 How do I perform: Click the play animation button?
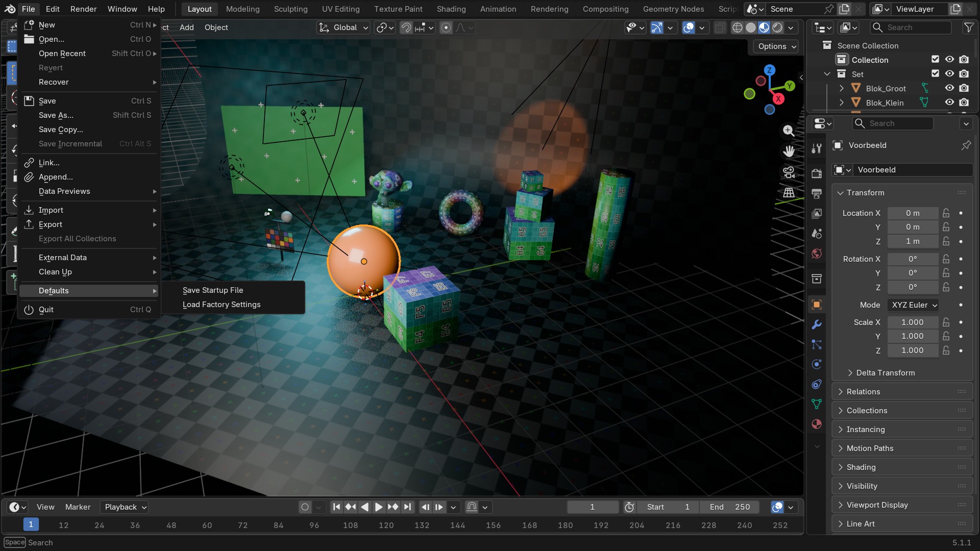point(379,507)
